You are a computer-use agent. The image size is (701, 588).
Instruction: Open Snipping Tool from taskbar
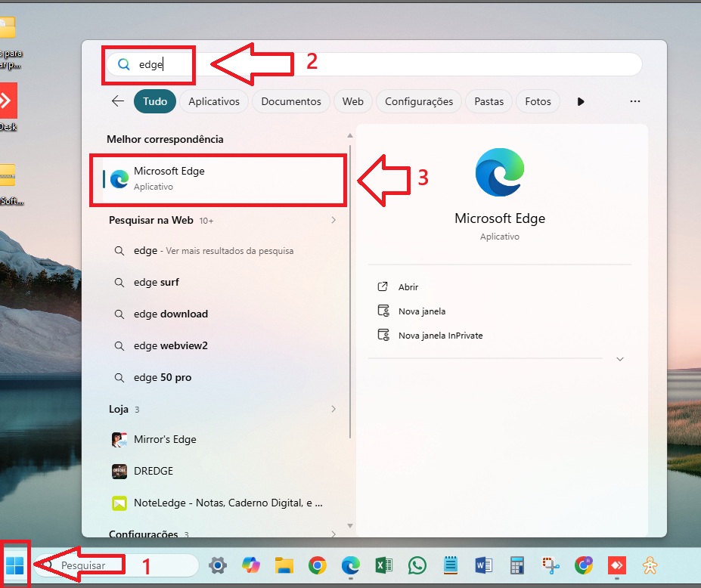click(x=551, y=565)
